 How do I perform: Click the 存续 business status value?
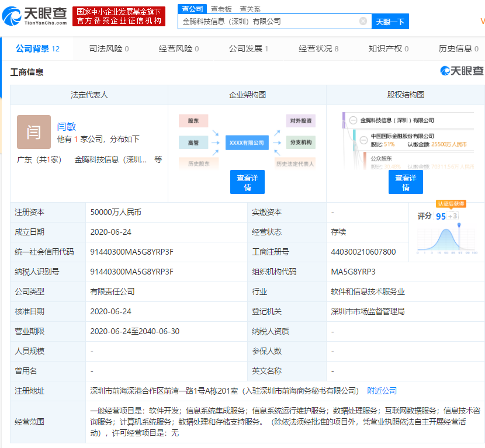click(338, 232)
